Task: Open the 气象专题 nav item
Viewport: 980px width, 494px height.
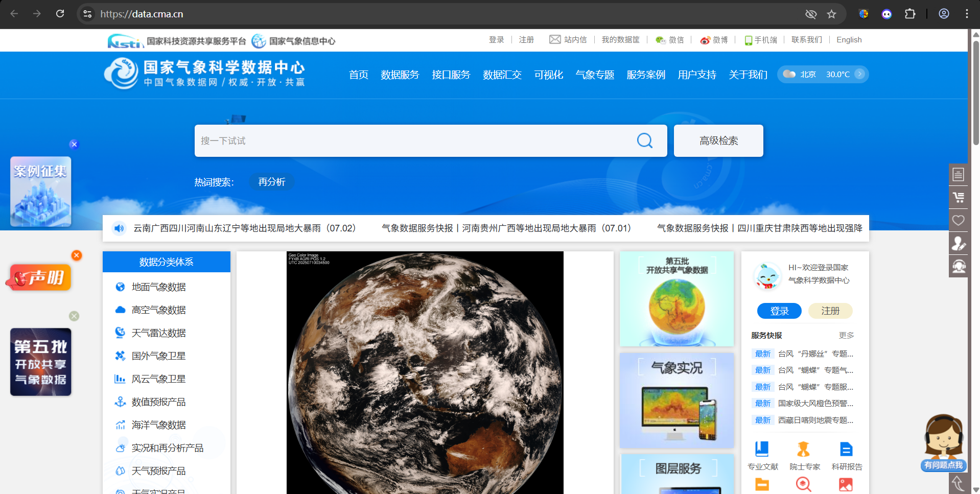Action: tap(595, 75)
